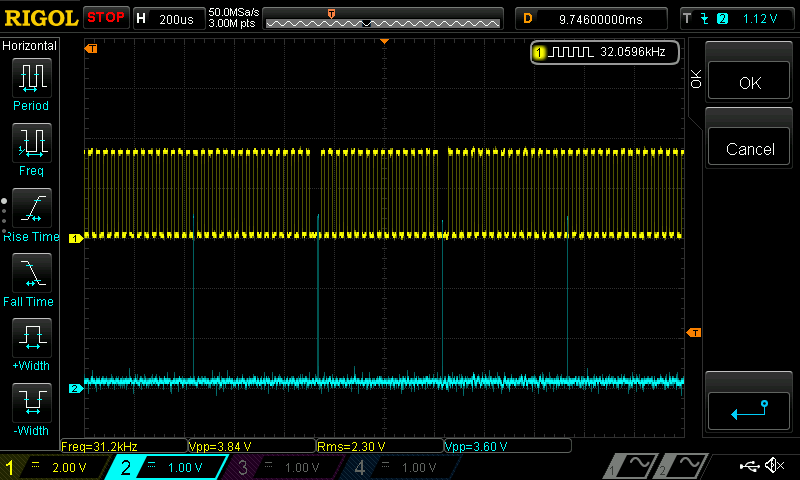The image size is (800, 480).
Task: Select the Freq measurement icon
Action: 31,143
